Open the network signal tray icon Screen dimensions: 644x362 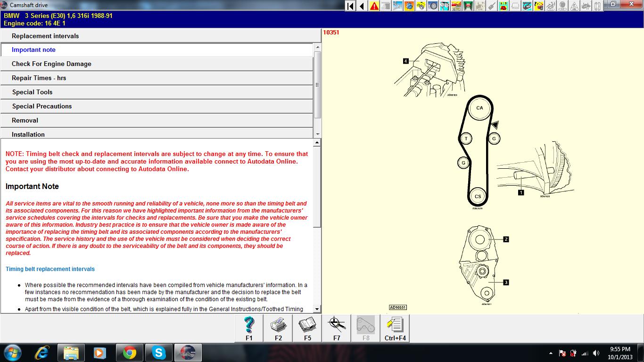[x=585, y=353]
